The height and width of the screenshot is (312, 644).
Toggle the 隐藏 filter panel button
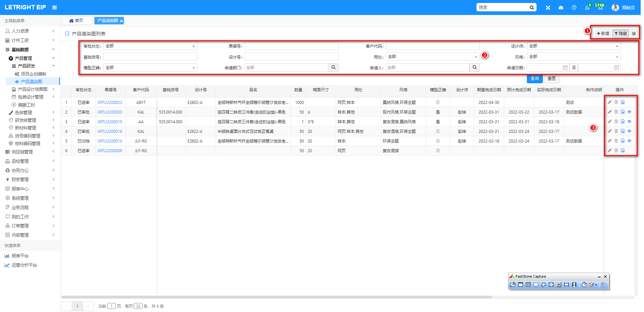[x=620, y=34]
